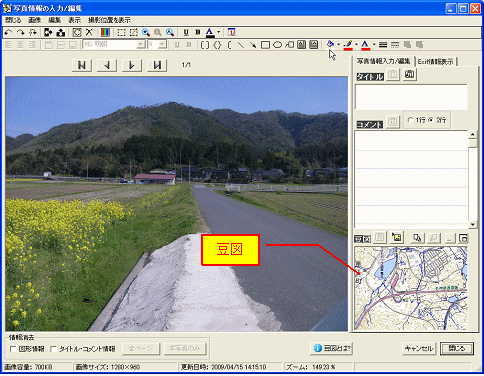
Task: Click the rotate image up icon
Action: 60,32
